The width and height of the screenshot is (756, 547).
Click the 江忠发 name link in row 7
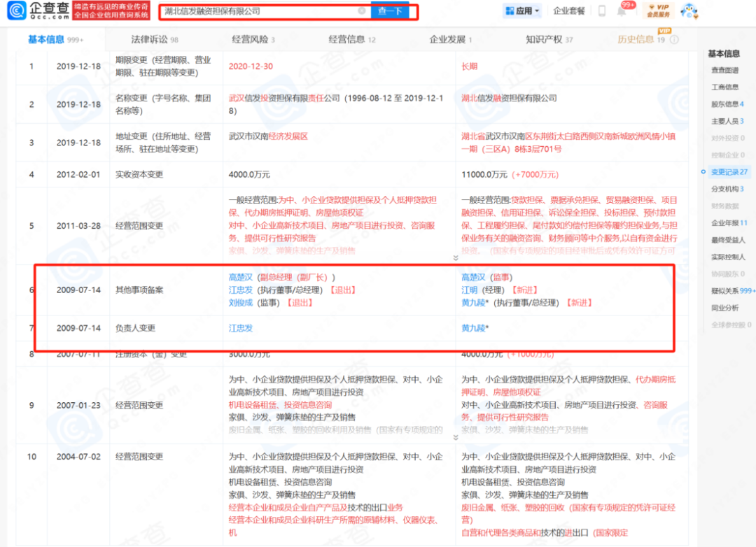coord(241,328)
